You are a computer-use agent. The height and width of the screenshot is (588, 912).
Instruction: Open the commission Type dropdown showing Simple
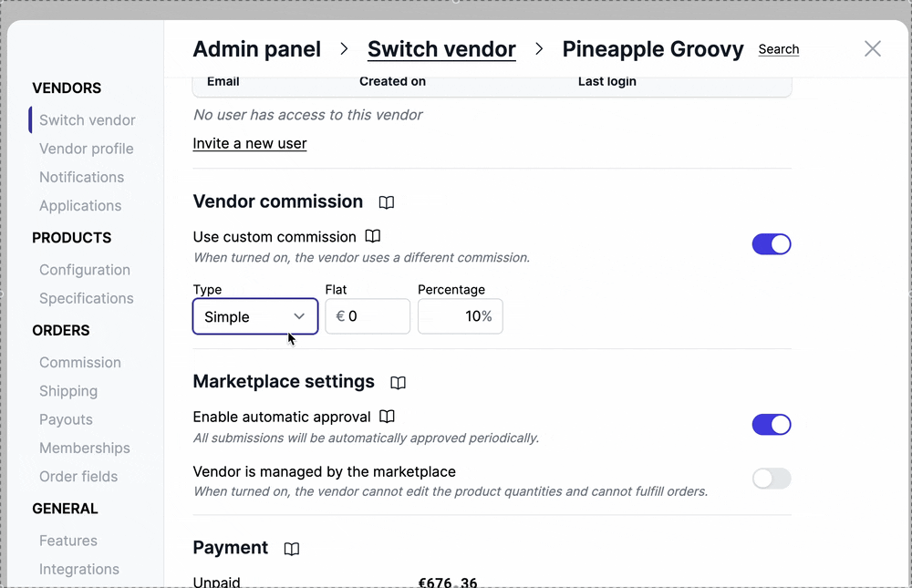click(254, 315)
